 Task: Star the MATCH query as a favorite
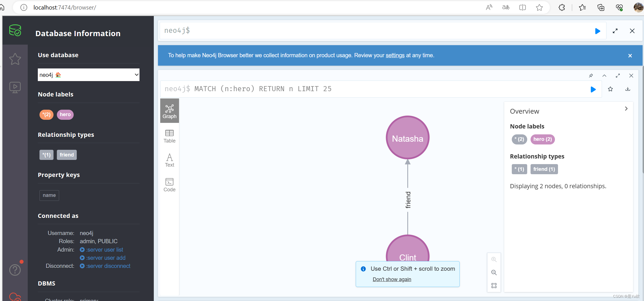coord(610,89)
